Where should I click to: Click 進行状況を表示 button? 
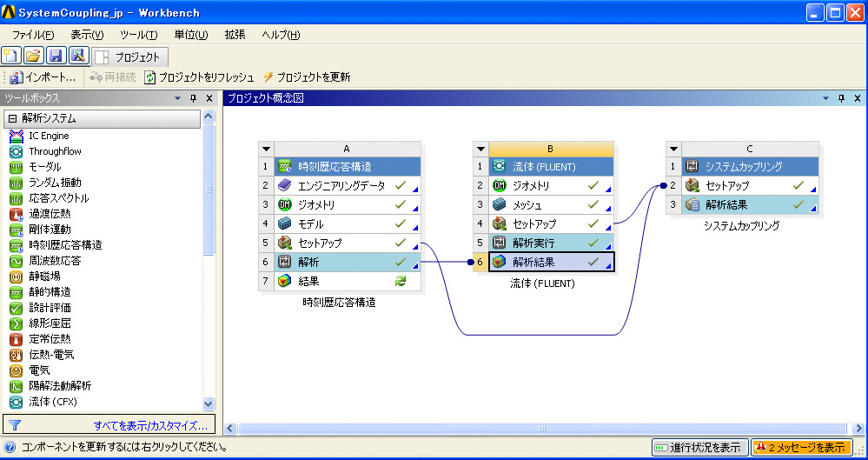tap(699, 447)
